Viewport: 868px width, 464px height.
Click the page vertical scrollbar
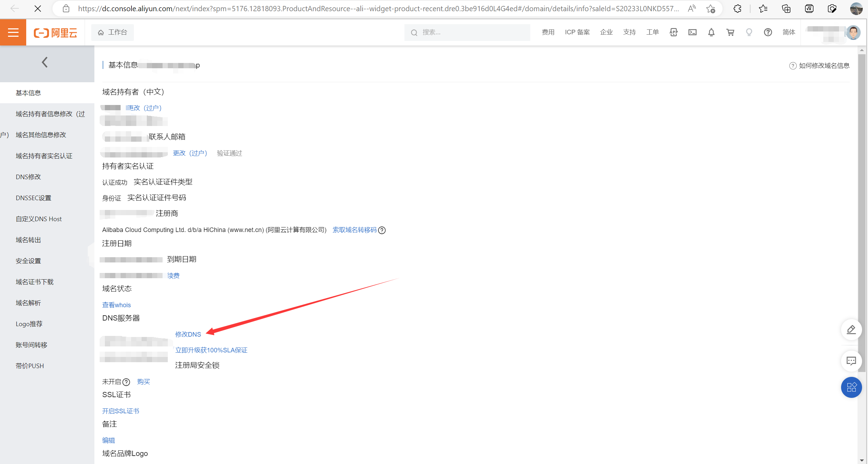(x=862, y=210)
